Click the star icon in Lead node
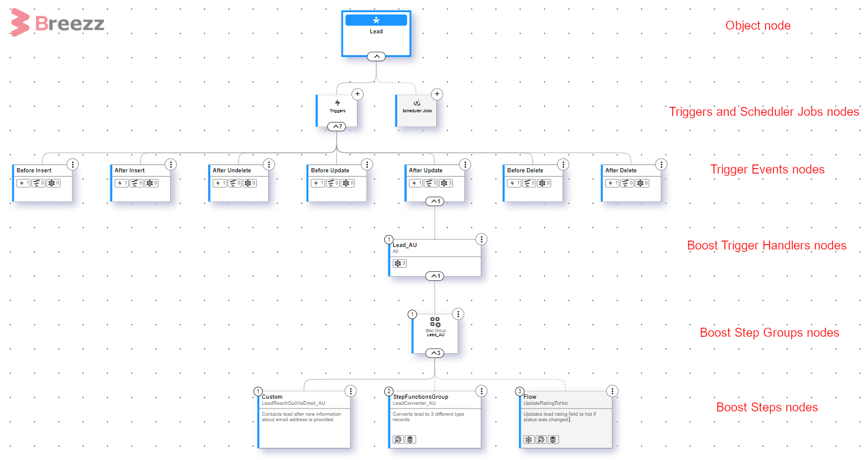Screen dimensions: 868x460 [x=376, y=20]
